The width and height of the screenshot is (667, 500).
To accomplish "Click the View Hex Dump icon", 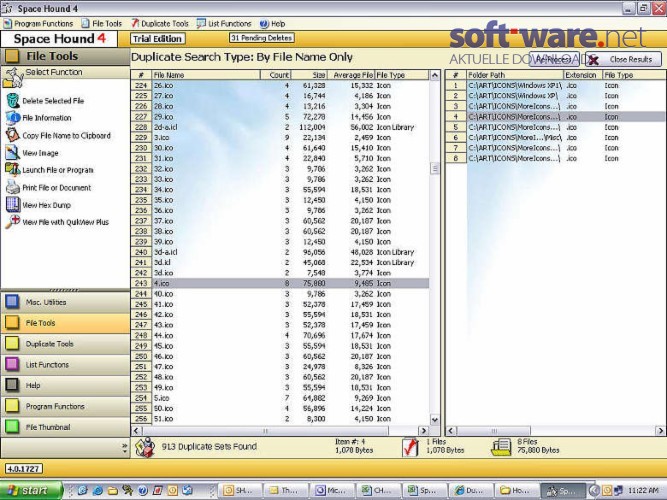I will (13, 205).
